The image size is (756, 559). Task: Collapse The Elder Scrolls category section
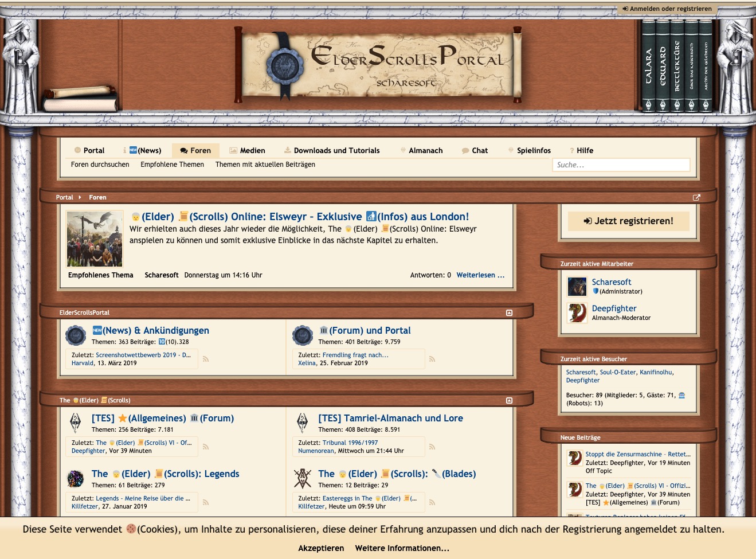(509, 400)
